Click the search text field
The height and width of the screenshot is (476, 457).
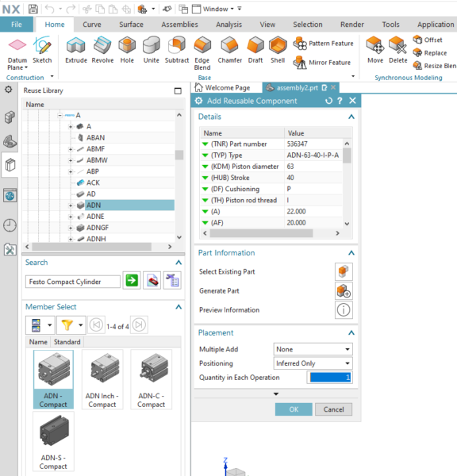pyautogui.click(x=72, y=282)
